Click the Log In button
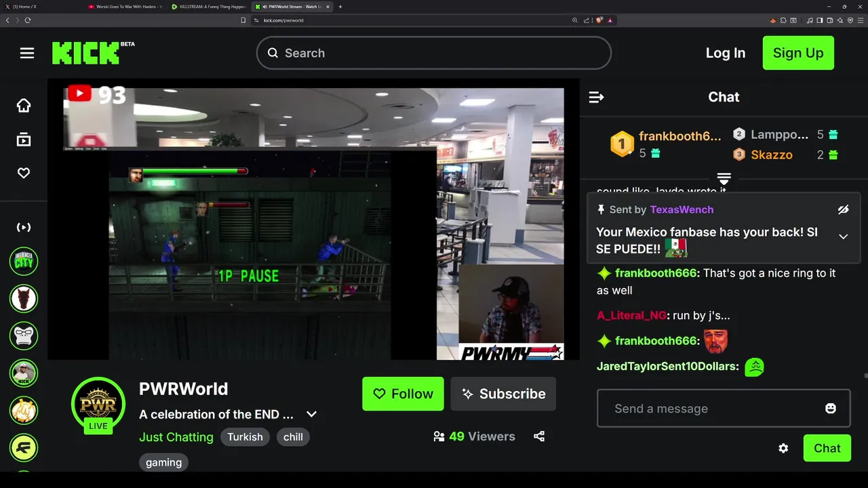This screenshot has height=488, width=868. (726, 53)
